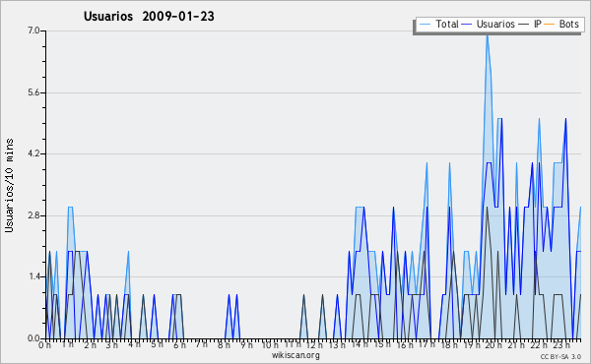Select the 'Total' legend entry
This screenshot has width=591, height=364.
(447, 24)
